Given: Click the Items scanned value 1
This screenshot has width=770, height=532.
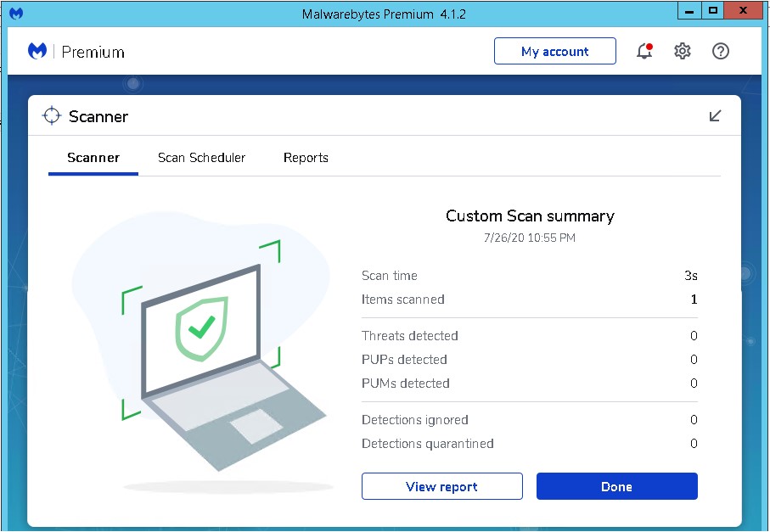Looking at the screenshot, I should click(x=694, y=300).
